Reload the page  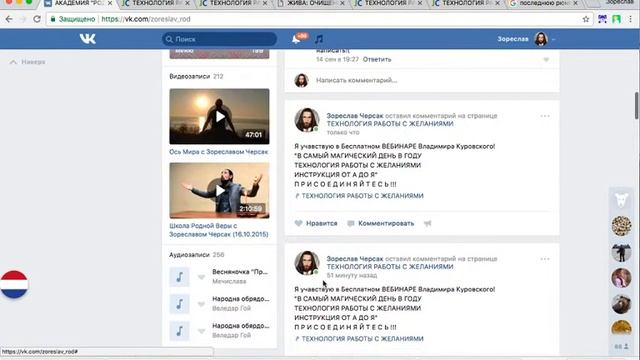pos(37,19)
